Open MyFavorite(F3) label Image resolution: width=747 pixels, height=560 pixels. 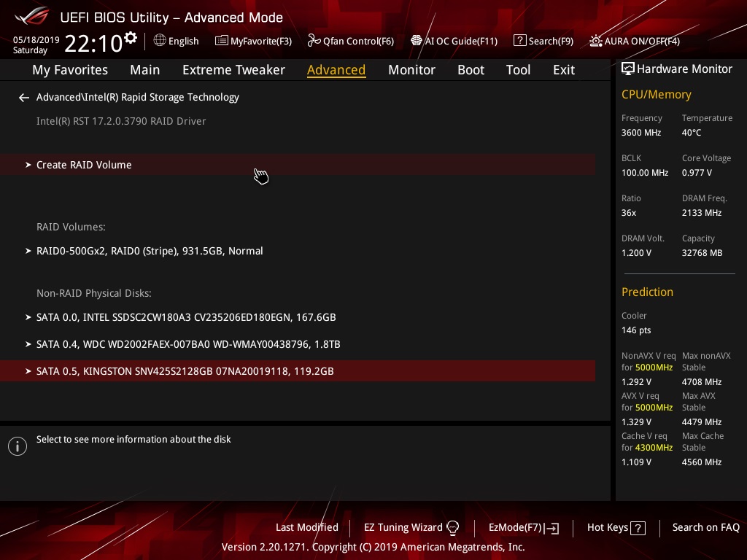(x=261, y=41)
